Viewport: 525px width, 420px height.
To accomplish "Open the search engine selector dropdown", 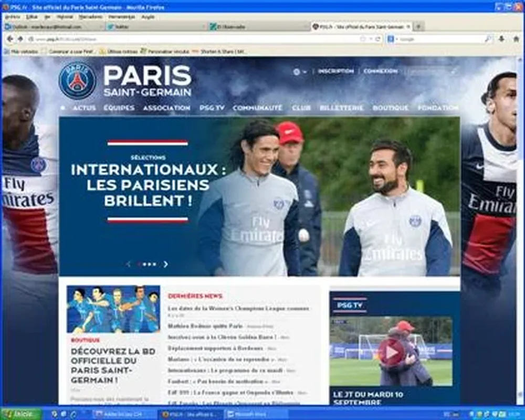I will click(x=397, y=38).
